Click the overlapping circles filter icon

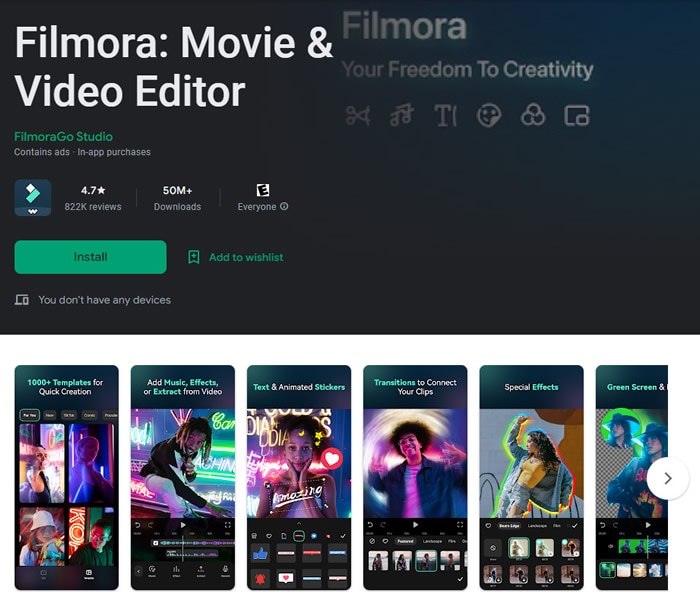(x=533, y=116)
